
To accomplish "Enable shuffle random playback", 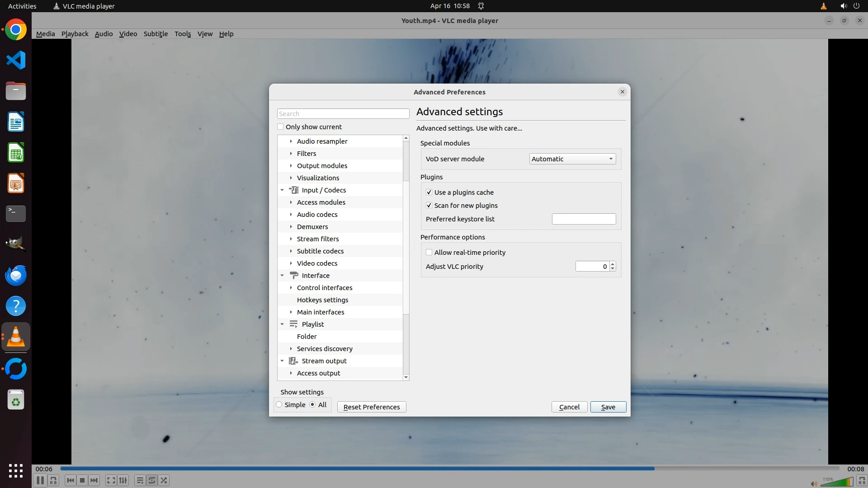I will pyautogui.click(x=164, y=480).
